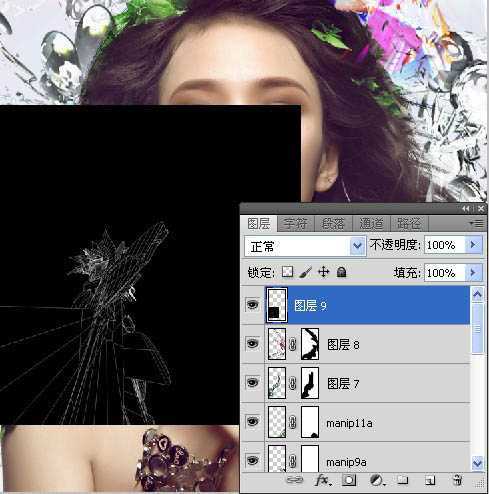The image size is (489, 494).
Task: Select the 图层 9 layer thumbnail
Action: pos(277,305)
